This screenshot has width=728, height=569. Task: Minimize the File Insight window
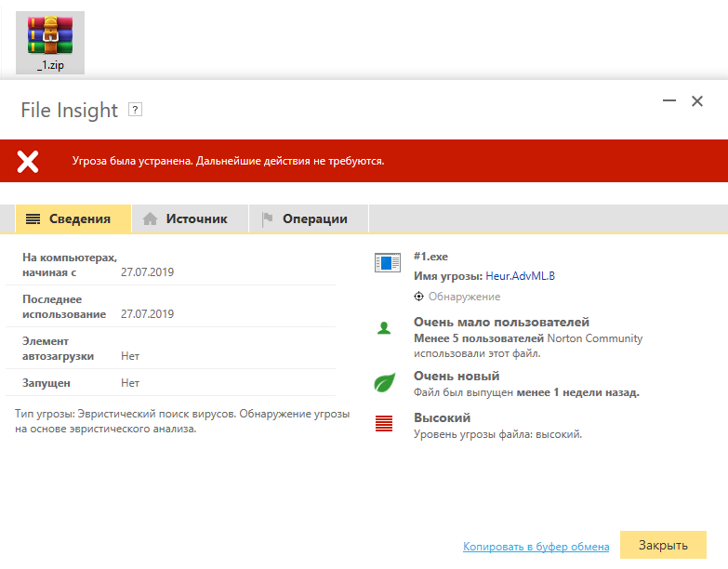(x=669, y=100)
